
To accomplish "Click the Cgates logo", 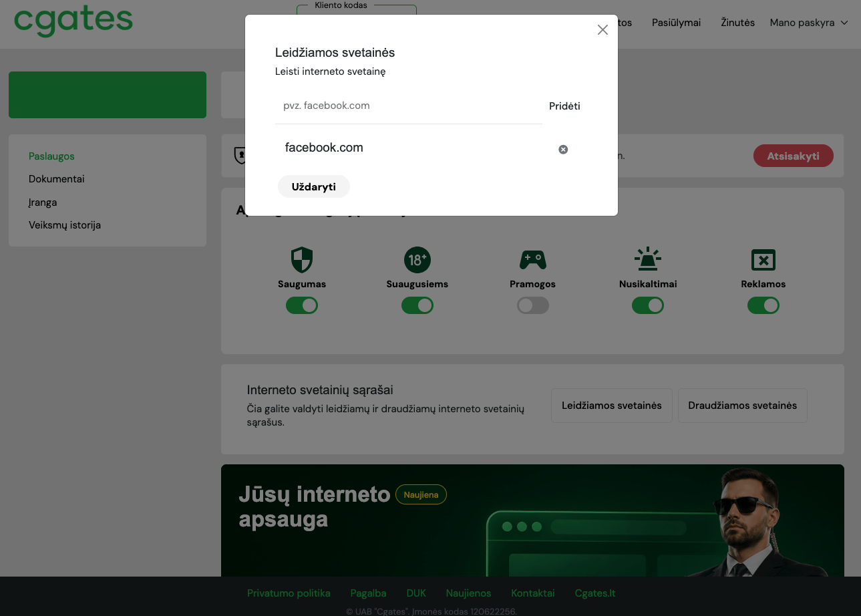I will tap(73, 21).
